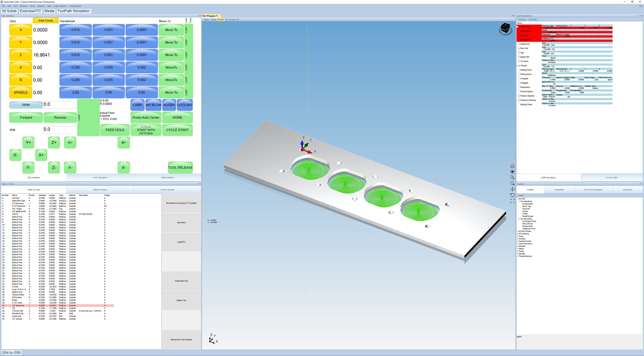The height and width of the screenshot is (356, 644).
Task: Click the CYCLE START button
Action: point(177,130)
